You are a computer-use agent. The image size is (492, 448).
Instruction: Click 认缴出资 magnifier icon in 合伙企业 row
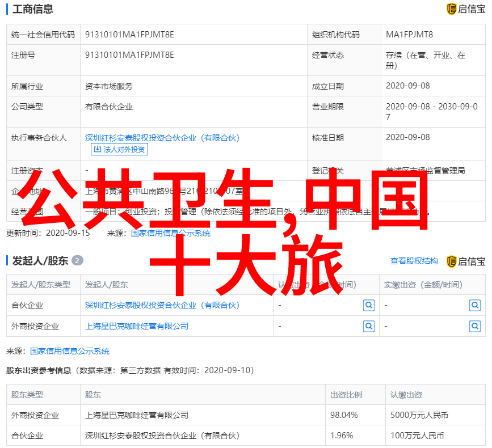coord(369,305)
